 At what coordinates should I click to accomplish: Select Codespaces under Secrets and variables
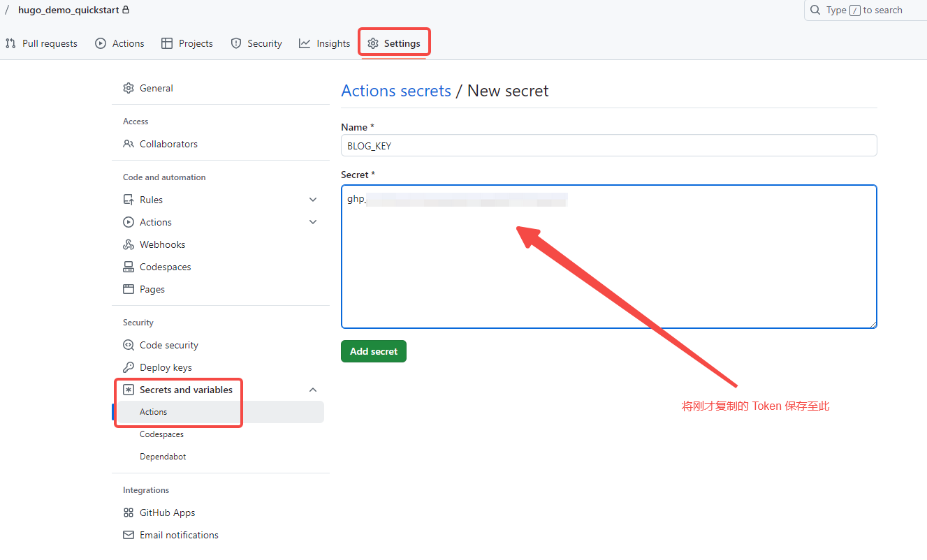point(221,434)
